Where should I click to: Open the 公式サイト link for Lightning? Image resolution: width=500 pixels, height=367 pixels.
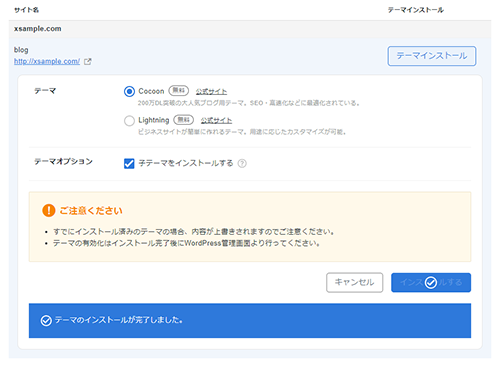[x=216, y=120]
